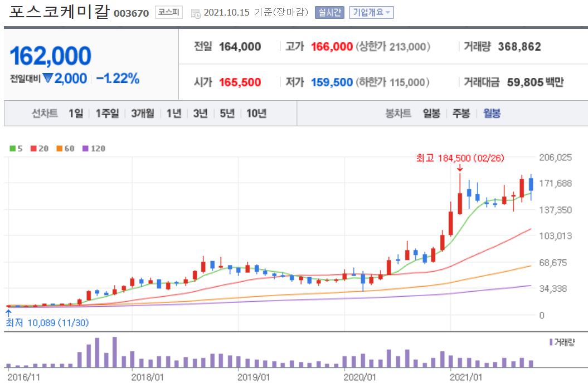Click the 고가 value 166,000
Screen dimensions: 588x388
(x=332, y=47)
